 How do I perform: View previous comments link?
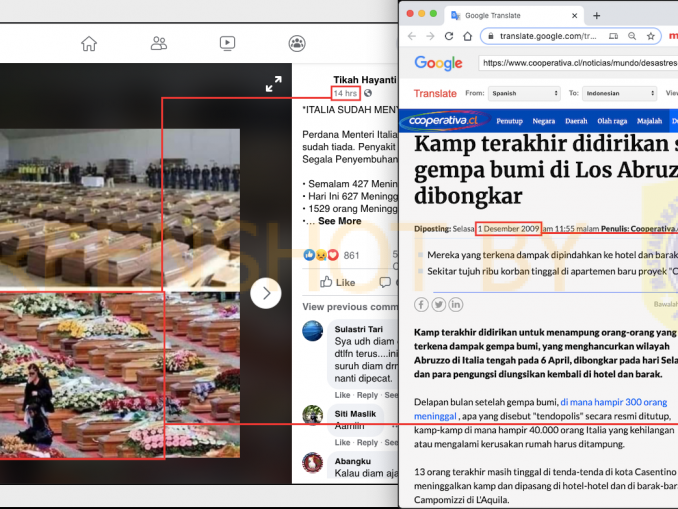[x=350, y=307]
